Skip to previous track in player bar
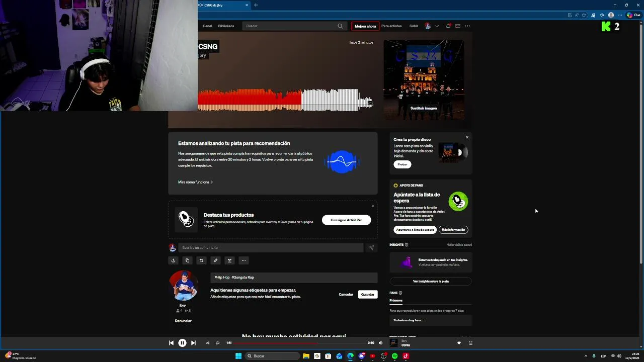This screenshot has height=362, width=644. click(171, 343)
